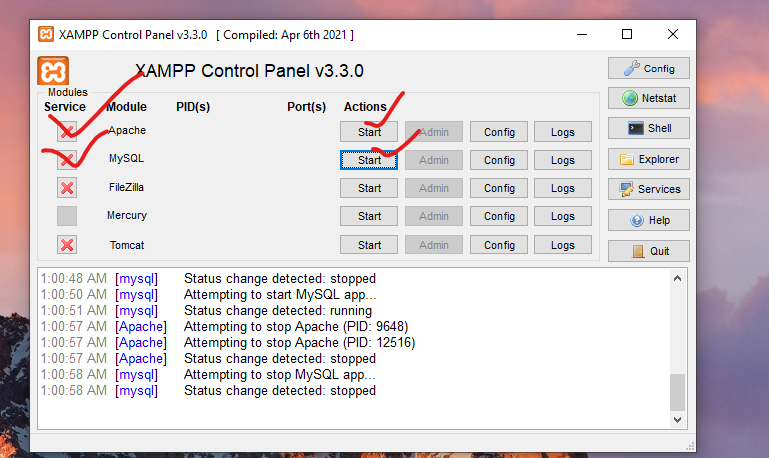Open the Windows Services button
Screen dimensions: 769x458
click(x=649, y=189)
